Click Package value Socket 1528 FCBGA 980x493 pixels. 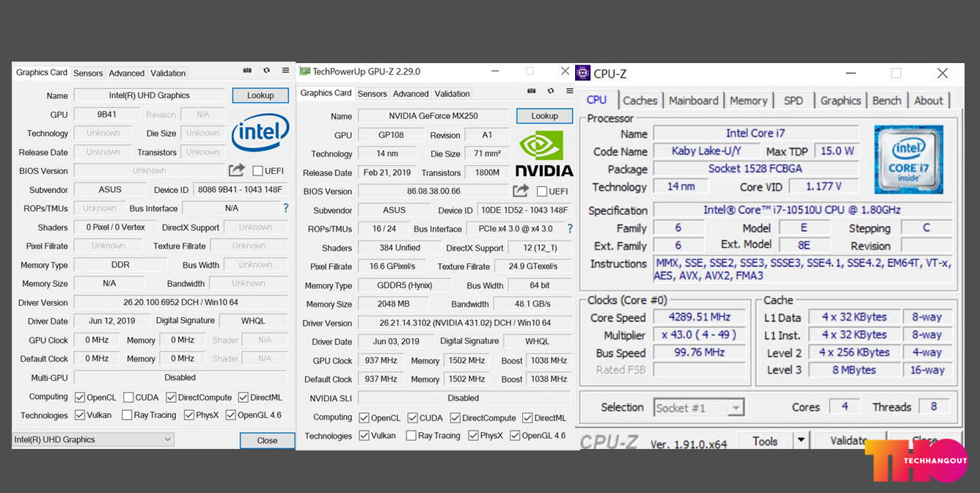point(756,169)
